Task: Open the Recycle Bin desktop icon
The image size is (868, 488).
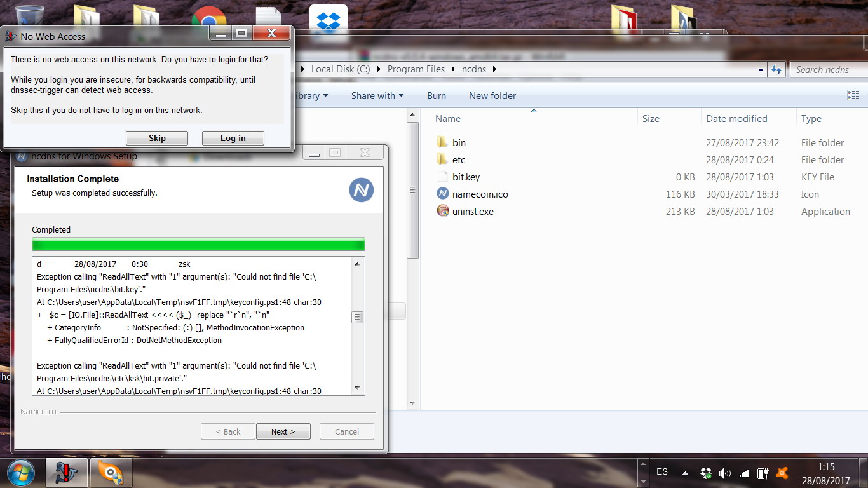Action: pyautogui.click(x=29, y=17)
